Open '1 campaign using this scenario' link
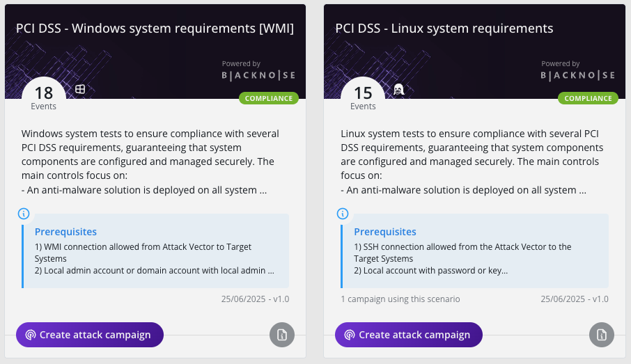This screenshot has width=631, height=364. pos(400,299)
